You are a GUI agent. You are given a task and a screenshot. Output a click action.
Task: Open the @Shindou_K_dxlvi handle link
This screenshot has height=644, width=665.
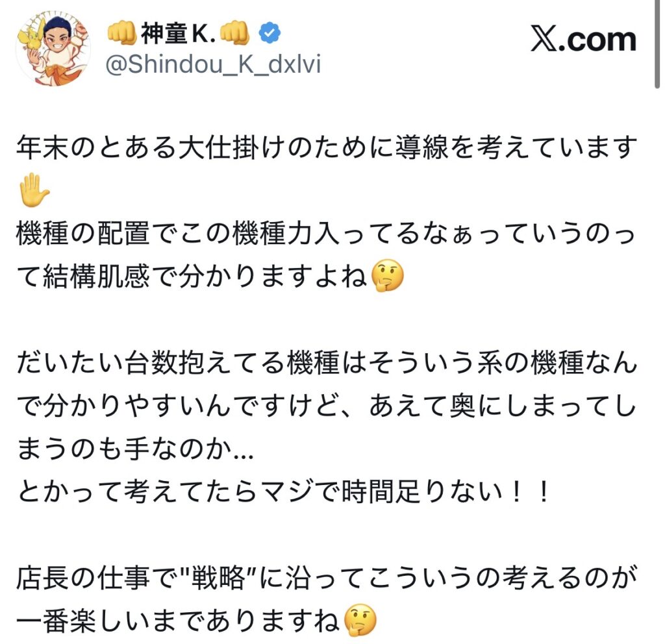[x=213, y=64]
